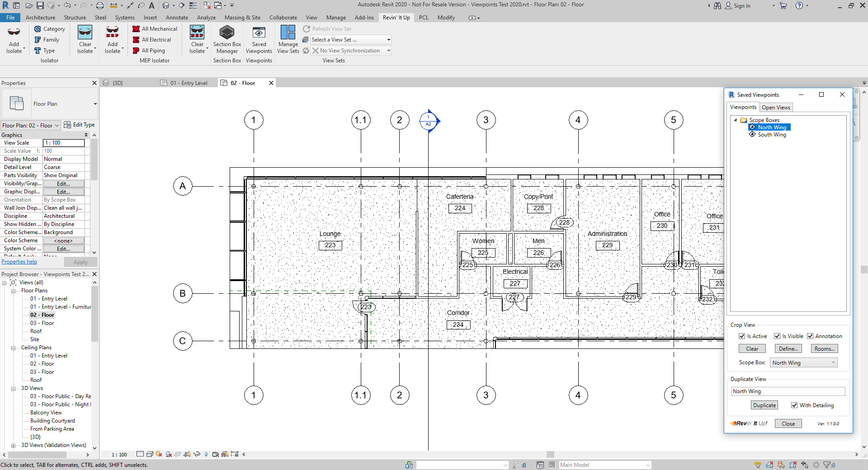Click the View Scale value field
This screenshot has height=470, width=868.
point(64,143)
